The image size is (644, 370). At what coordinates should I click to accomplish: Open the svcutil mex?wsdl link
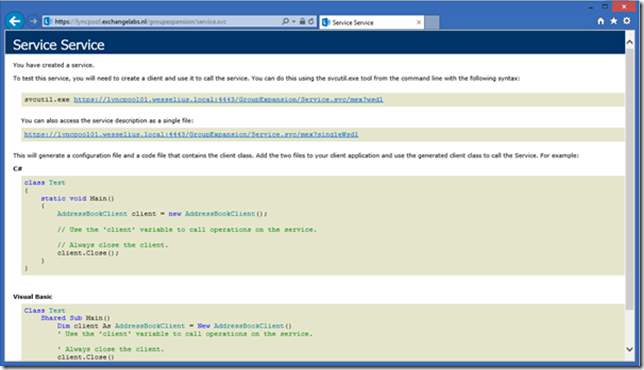coord(228,100)
